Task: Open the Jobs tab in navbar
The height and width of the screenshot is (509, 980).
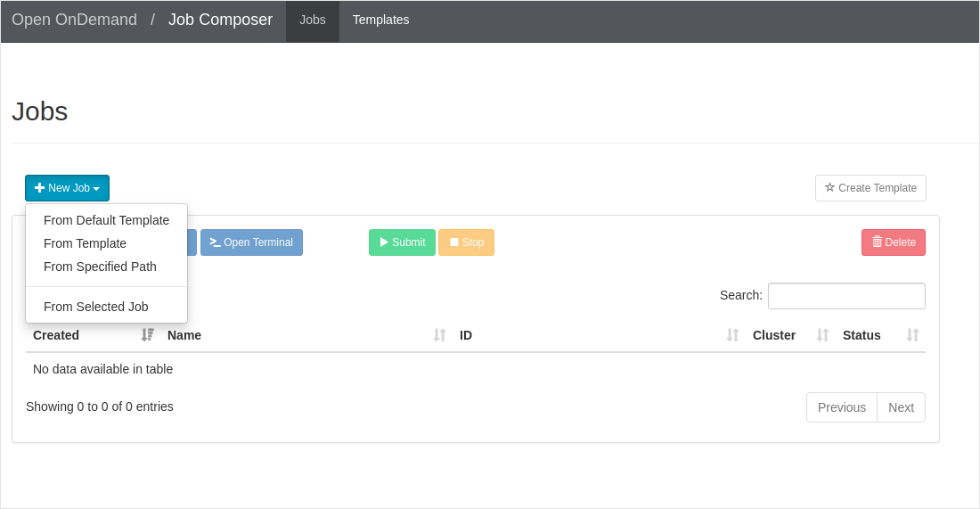Action: [313, 20]
